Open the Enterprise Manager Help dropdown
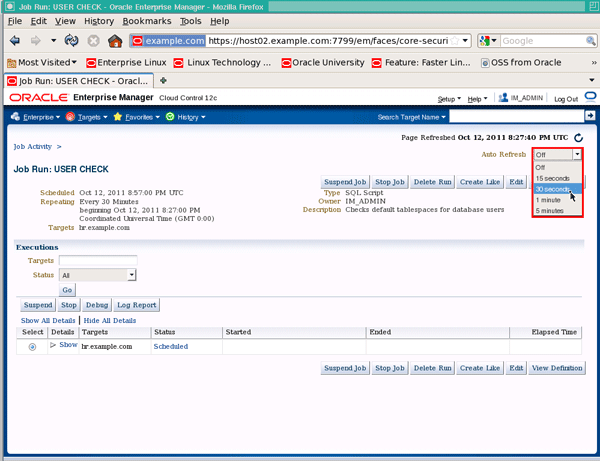Screen dimensions: 600x461 coord(477,99)
